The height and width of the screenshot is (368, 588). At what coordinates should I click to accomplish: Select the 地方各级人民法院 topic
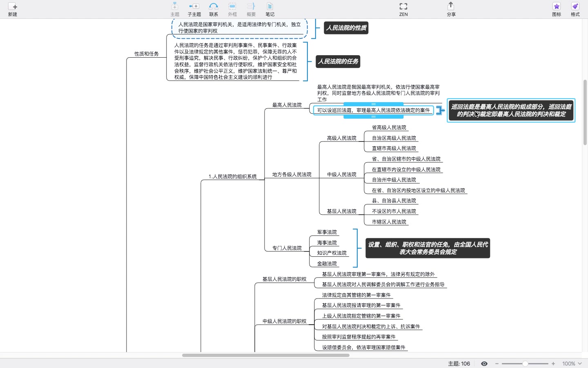click(x=292, y=175)
